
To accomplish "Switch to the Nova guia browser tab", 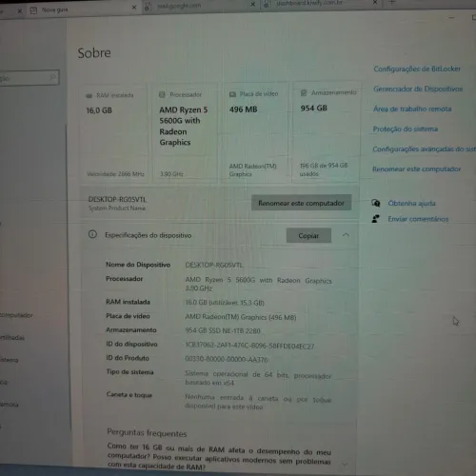I will [83, 10].
